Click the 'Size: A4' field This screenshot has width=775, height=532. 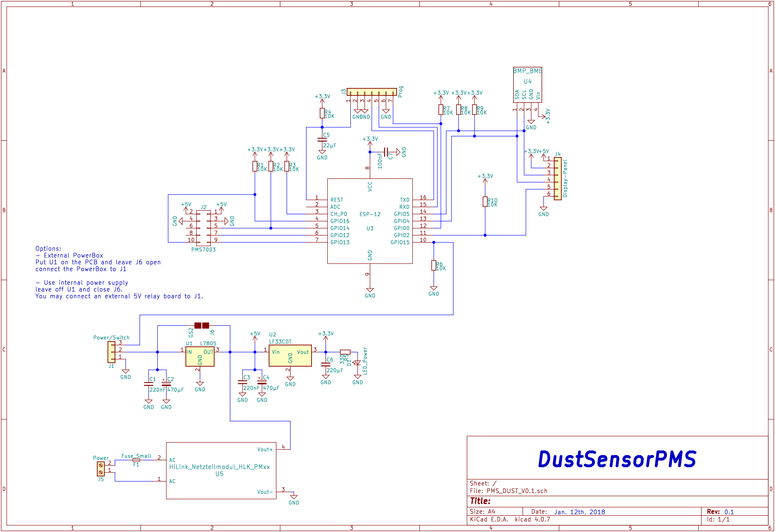(482, 512)
